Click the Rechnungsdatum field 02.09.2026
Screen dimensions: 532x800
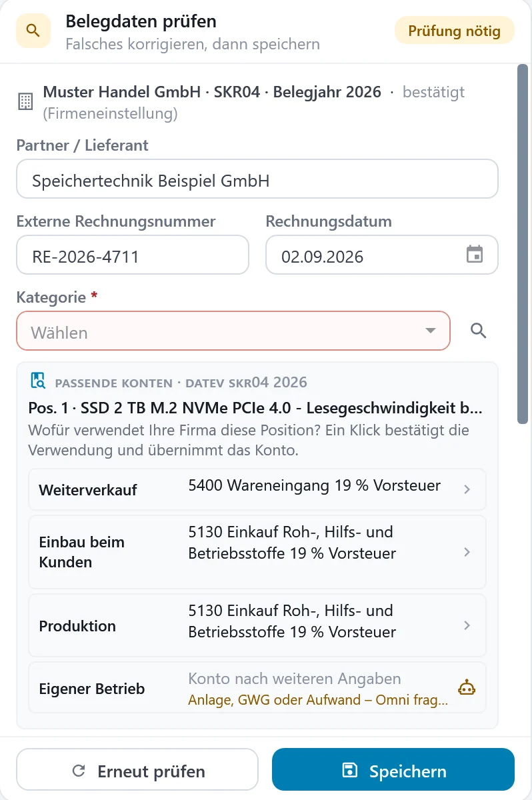(382, 255)
